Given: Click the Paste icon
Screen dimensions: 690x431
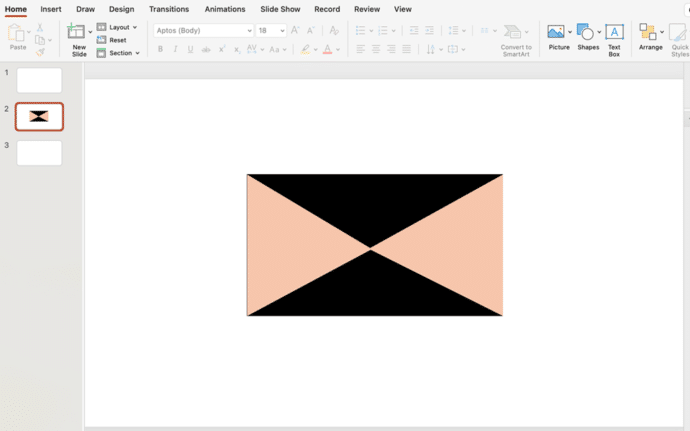Looking at the screenshot, I should pos(17,33).
